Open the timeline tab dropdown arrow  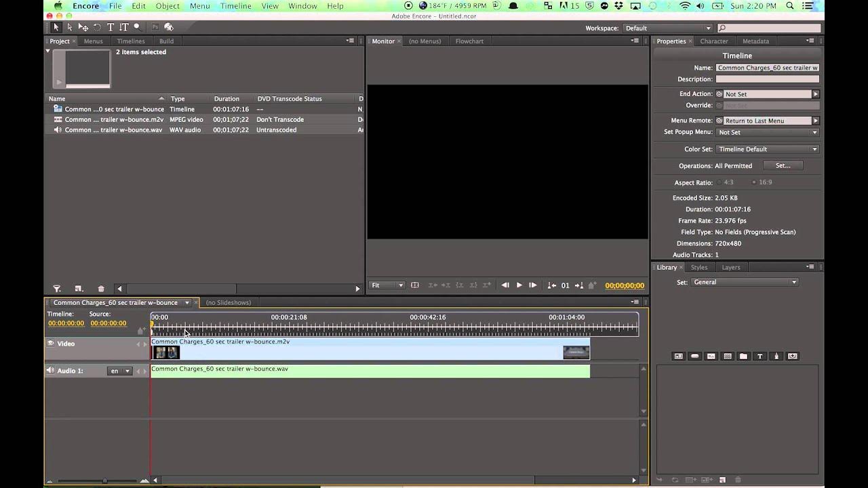coord(186,302)
